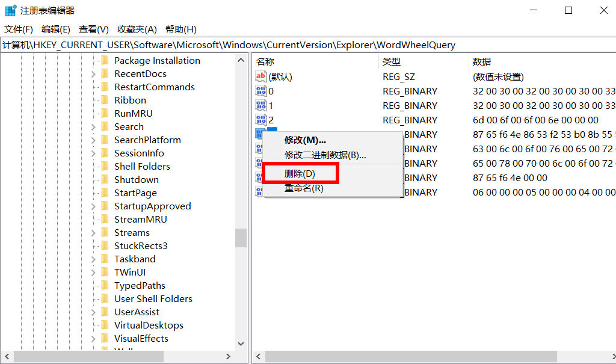The width and height of the screenshot is (616, 364).
Task: Click the StreamMRU folder icon
Action: point(105,219)
